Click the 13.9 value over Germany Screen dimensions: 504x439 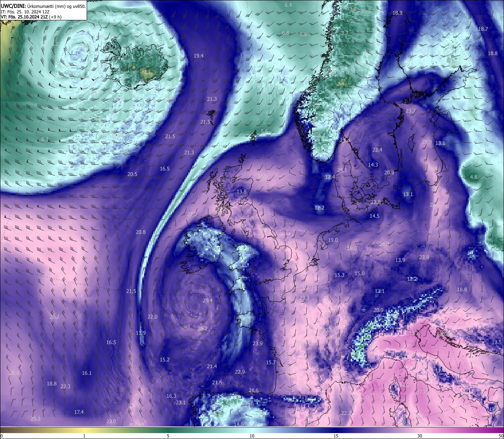pos(400,260)
